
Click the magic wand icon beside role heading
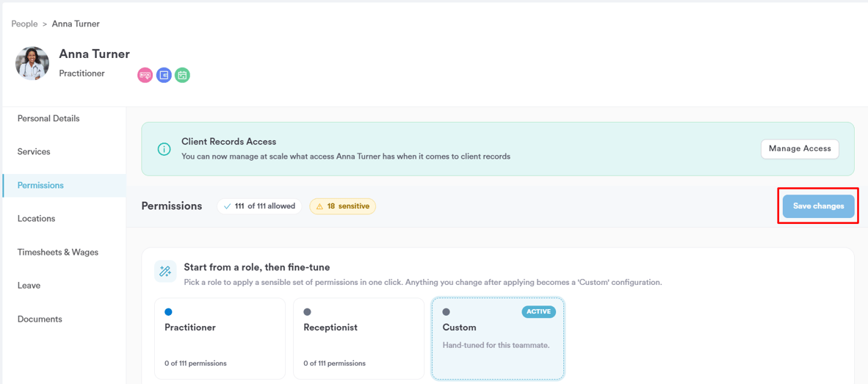point(165,271)
